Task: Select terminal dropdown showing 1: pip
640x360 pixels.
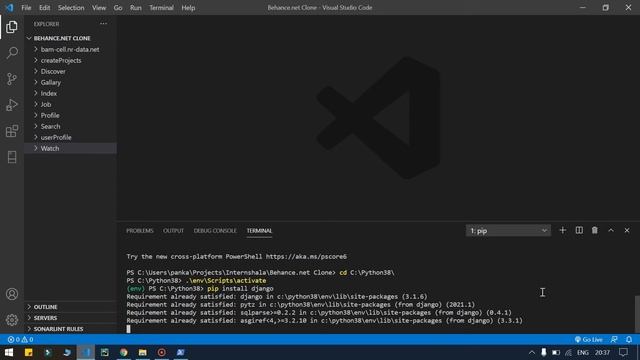Action: pos(508,231)
